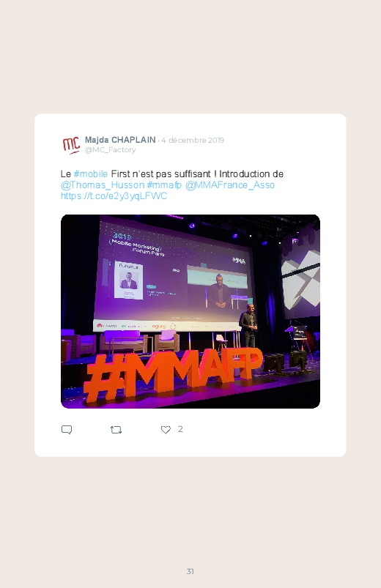381x588 pixels.
Task: Open the #mobile hashtag link
Action: click(x=90, y=174)
